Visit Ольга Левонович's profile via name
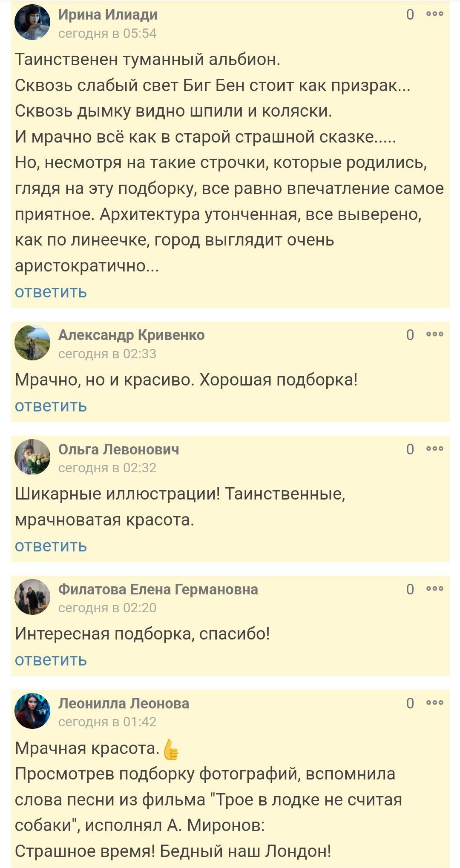Viewport: 460px width, 868px height. click(118, 449)
